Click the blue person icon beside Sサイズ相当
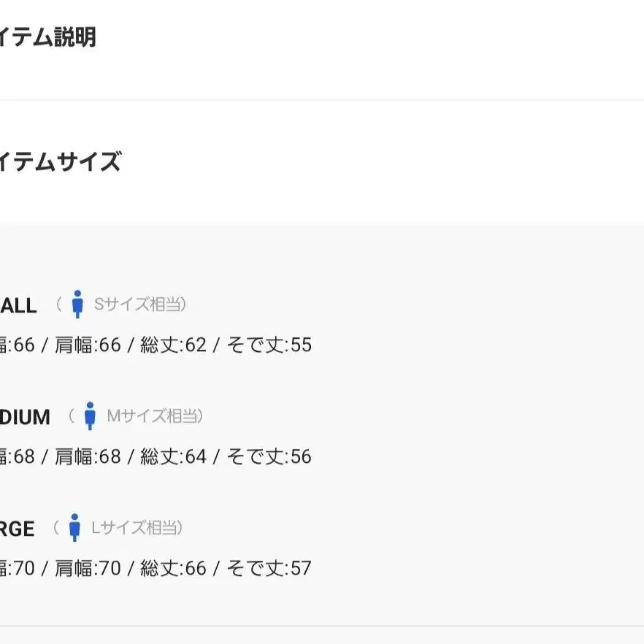644x644 pixels. [77, 304]
